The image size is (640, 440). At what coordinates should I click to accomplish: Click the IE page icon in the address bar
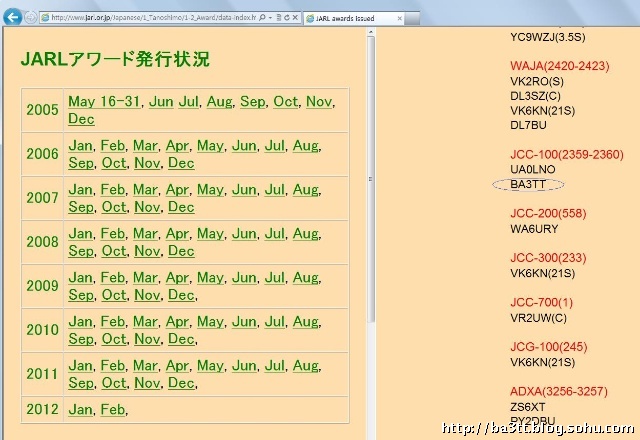[x=45, y=18]
